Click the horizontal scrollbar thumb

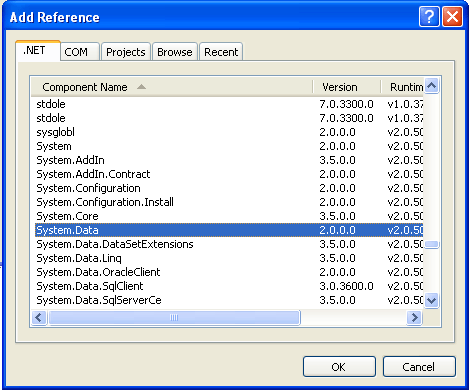coord(174,318)
